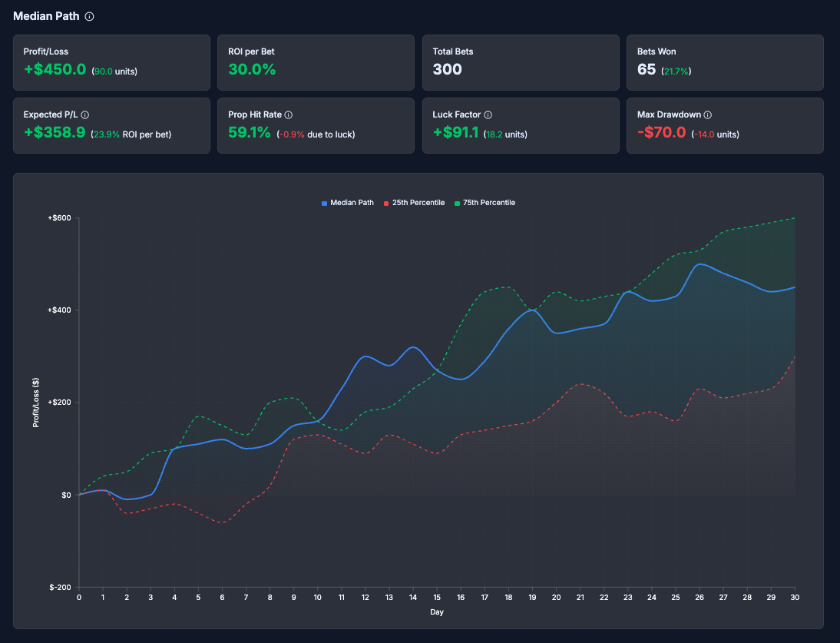Click the Day 15 axis label
The width and height of the screenshot is (840, 643).
436,597
